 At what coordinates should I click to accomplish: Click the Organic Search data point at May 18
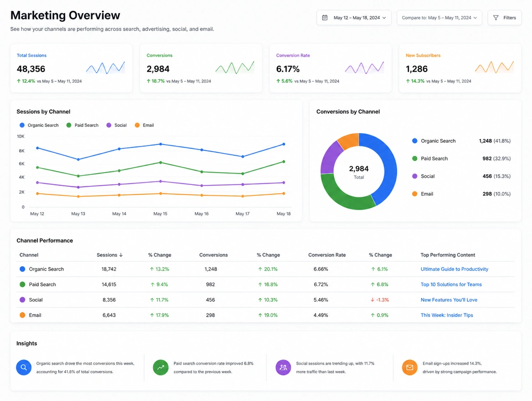pos(284,144)
